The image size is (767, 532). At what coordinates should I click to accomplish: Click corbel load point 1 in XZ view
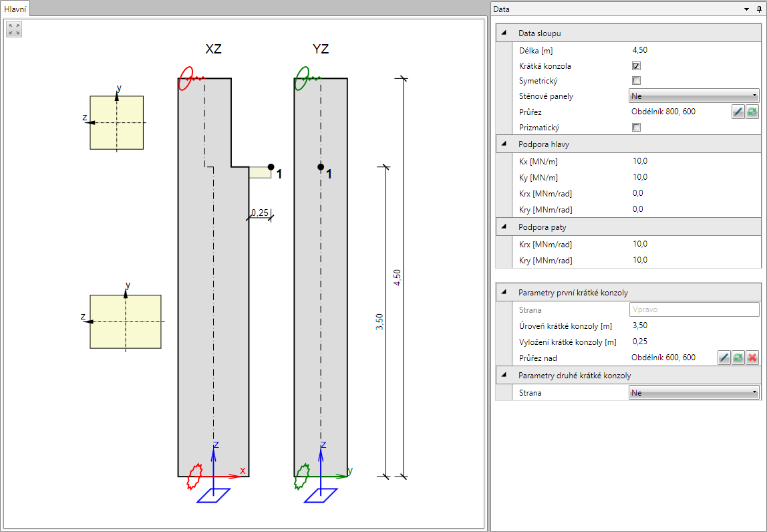(271, 167)
